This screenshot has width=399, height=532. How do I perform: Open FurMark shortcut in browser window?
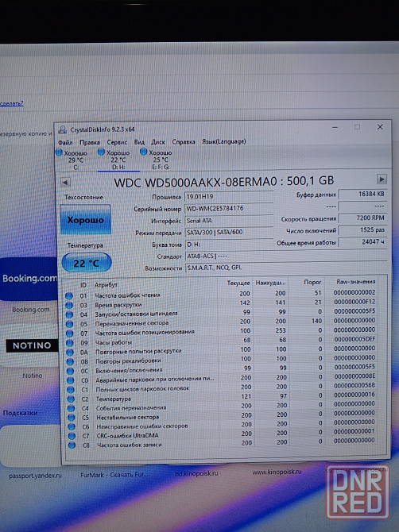[x=114, y=475]
